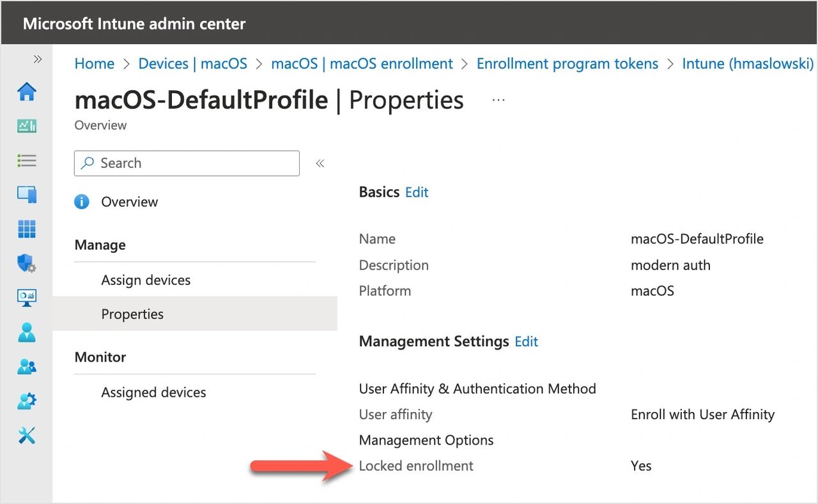Open Tenant administration icon with gear
The width and height of the screenshot is (818, 504).
coord(27,401)
